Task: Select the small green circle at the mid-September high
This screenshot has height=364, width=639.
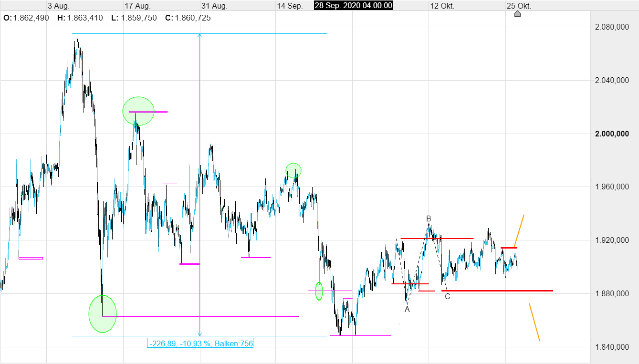Action: click(293, 170)
